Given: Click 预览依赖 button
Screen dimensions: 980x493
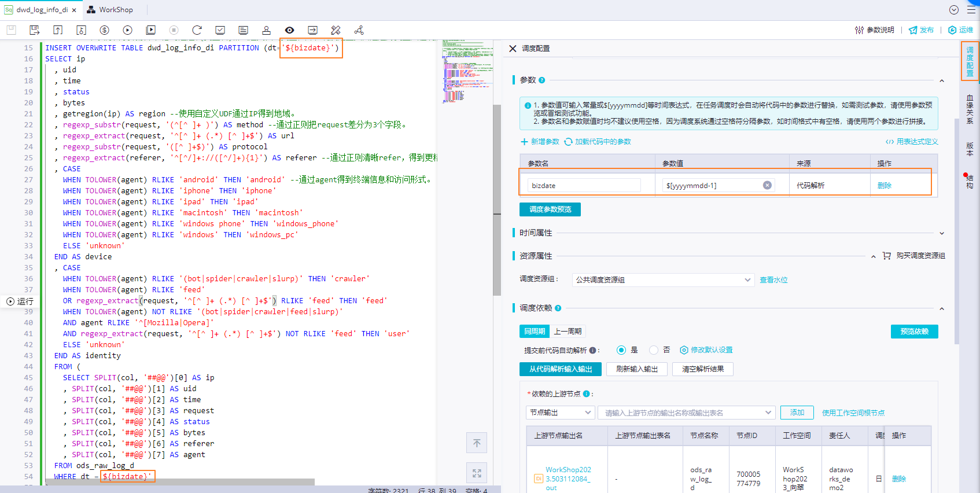Looking at the screenshot, I should point(915,332).
